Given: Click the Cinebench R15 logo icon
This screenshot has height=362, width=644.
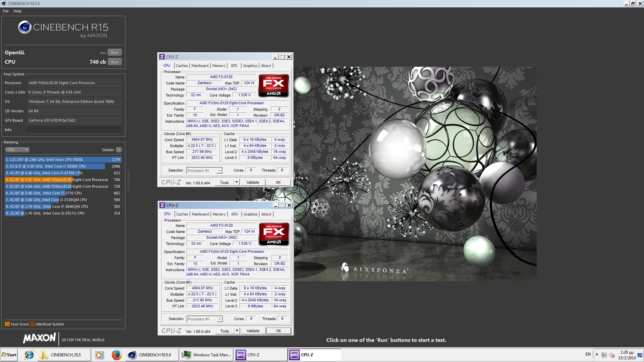Looking at the screenshot, I should [25, 27].
